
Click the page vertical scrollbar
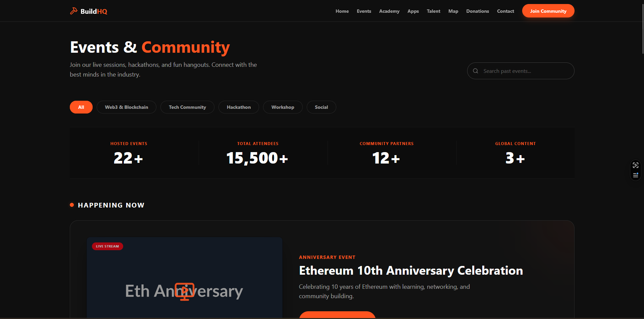642,30
